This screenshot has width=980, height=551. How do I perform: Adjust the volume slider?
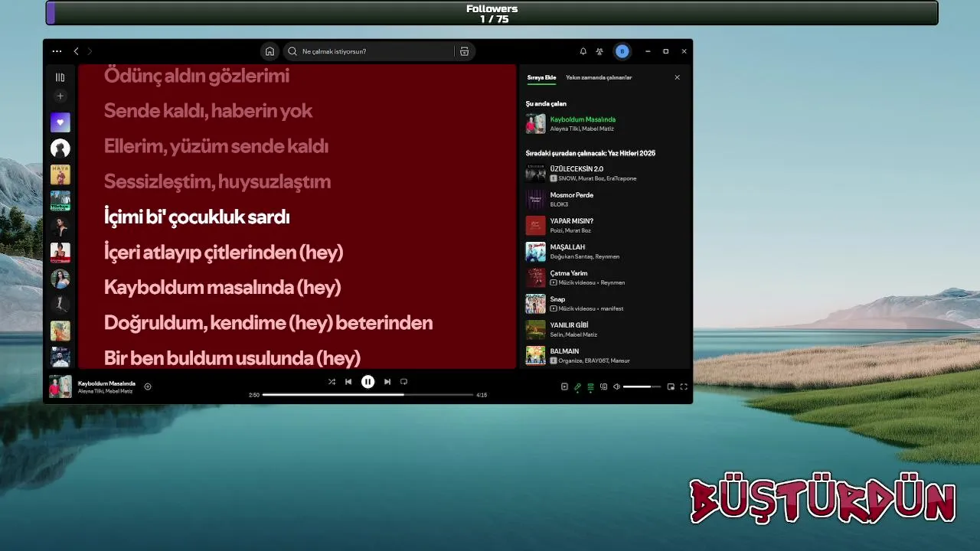pos(642,386)
